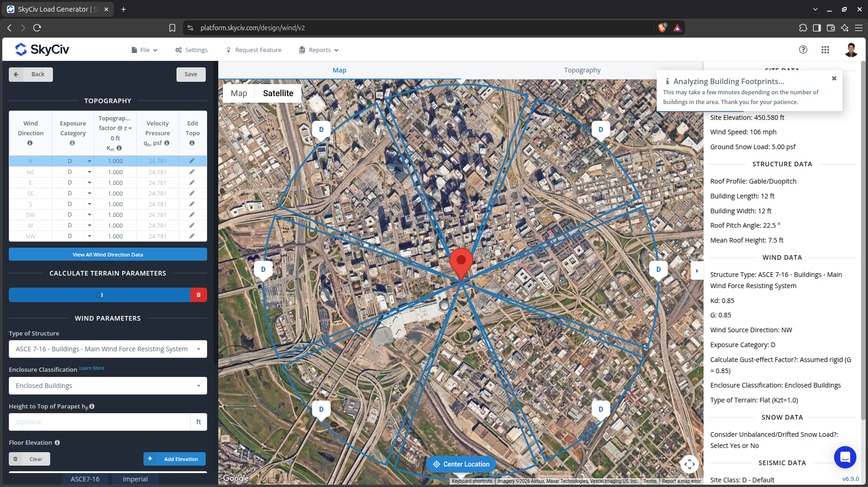Open the File menu

[x=144, y=50]
